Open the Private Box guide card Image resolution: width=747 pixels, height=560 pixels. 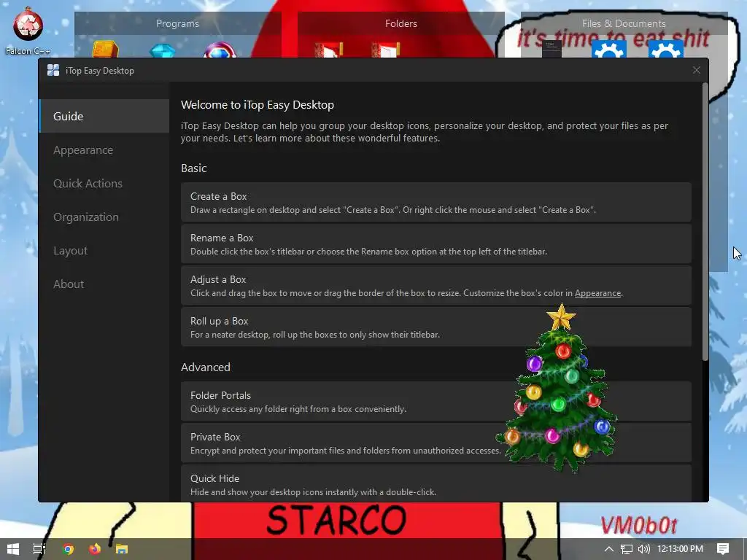tap(436, 443)
